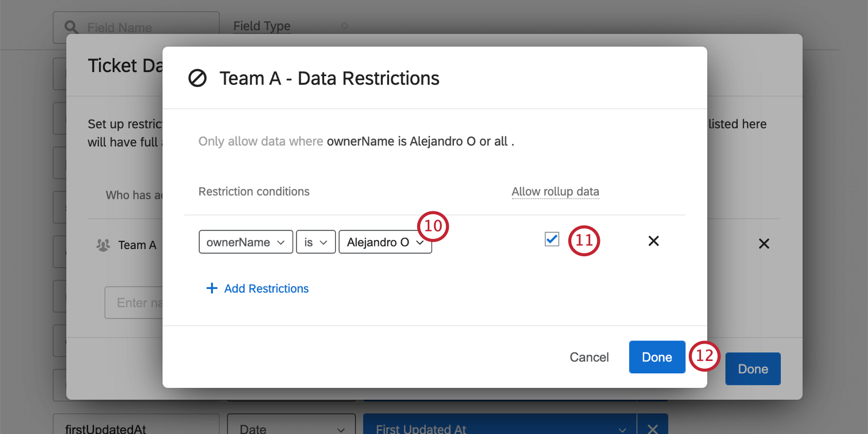Remove the ownerName restriction condition
Viewport: 868px width, 434px height.
coord(654,240)
